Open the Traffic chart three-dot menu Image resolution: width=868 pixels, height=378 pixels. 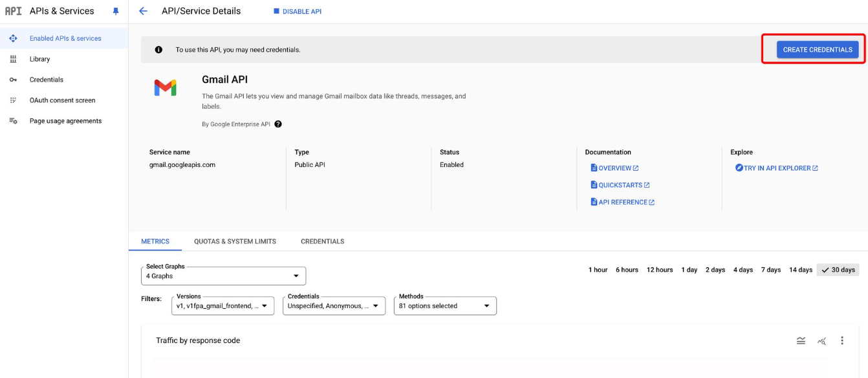pyautogui.click(x=841, y=340)
